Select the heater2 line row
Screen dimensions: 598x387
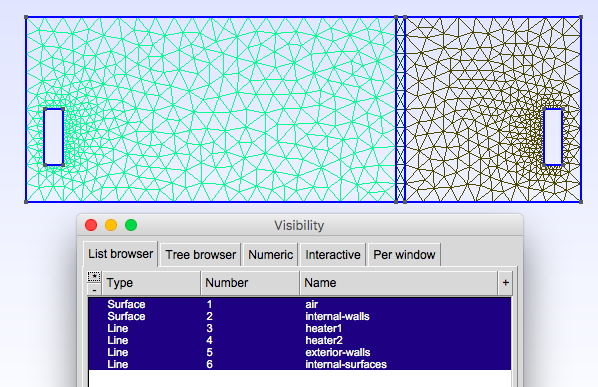click(x=299, y=340)
